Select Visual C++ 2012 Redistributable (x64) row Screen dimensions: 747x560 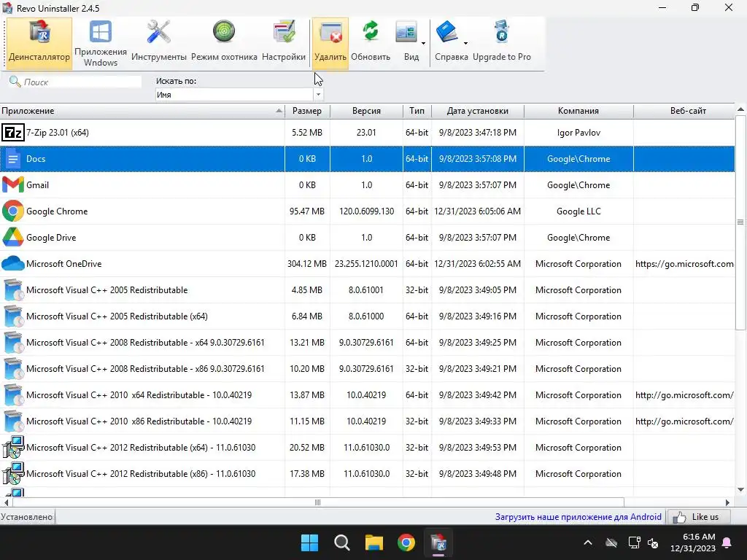click(x=367, y=447)
